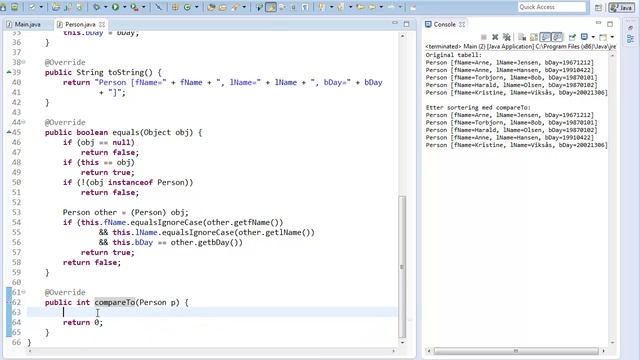Click the Quick Access search field
640x360 pixels.
[x=552, y=7]
